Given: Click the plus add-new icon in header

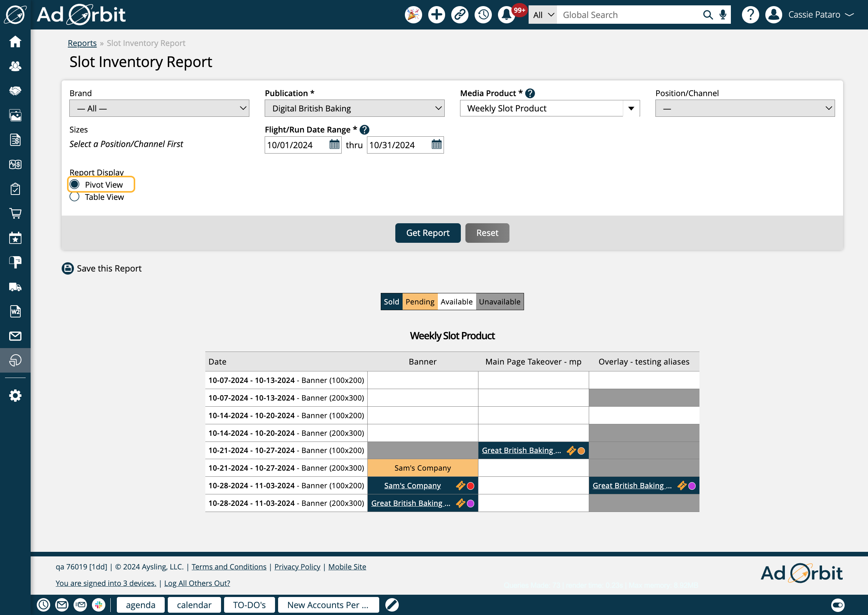Looking at the screenshot, I should tap(437, 15).
